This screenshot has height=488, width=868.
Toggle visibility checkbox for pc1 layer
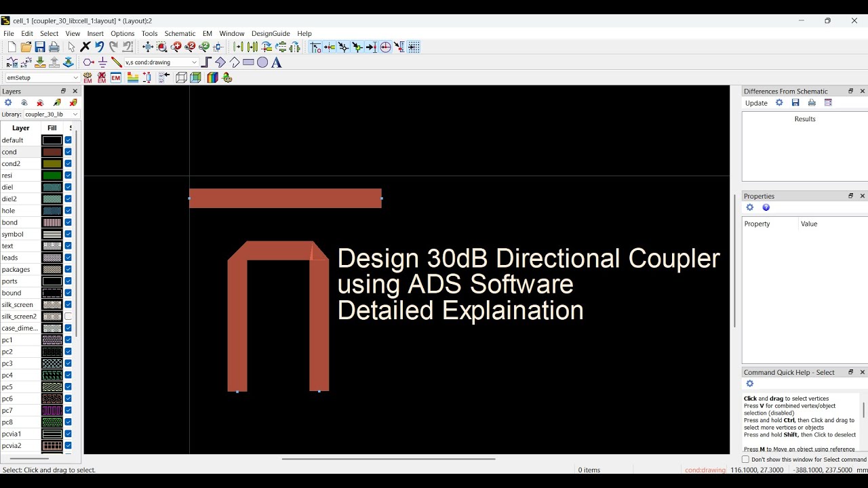click(68, 340)
